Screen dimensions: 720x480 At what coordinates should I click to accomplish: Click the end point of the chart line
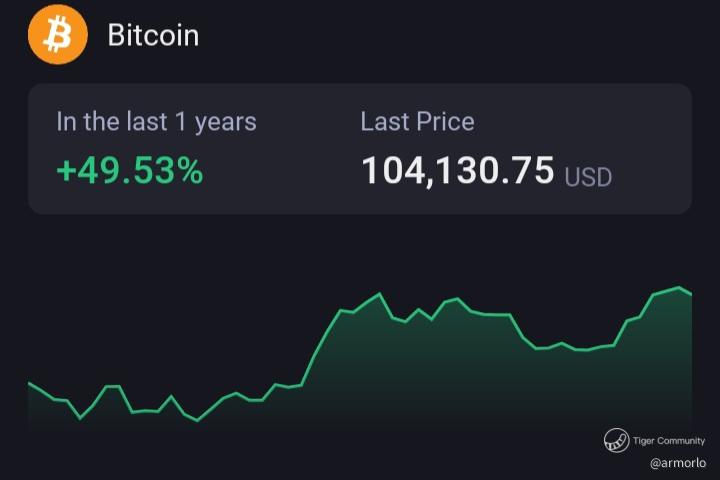[691, 294]
